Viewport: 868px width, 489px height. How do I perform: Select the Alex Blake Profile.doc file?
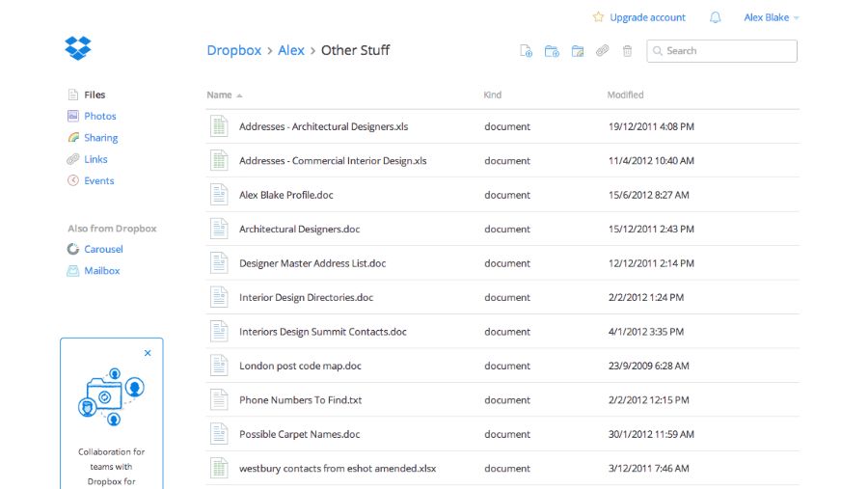[x=286, y=195]
